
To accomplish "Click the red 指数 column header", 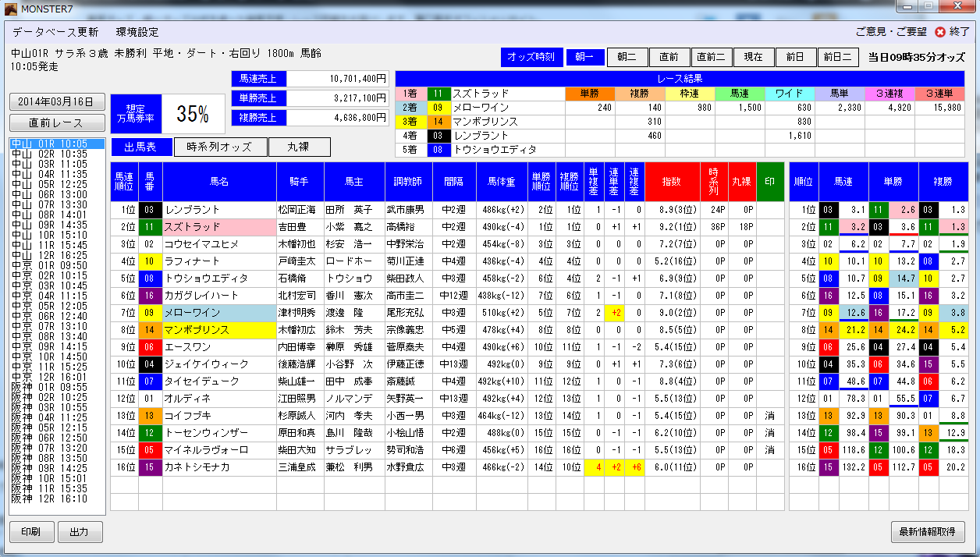I will click(x=672, y=181).
